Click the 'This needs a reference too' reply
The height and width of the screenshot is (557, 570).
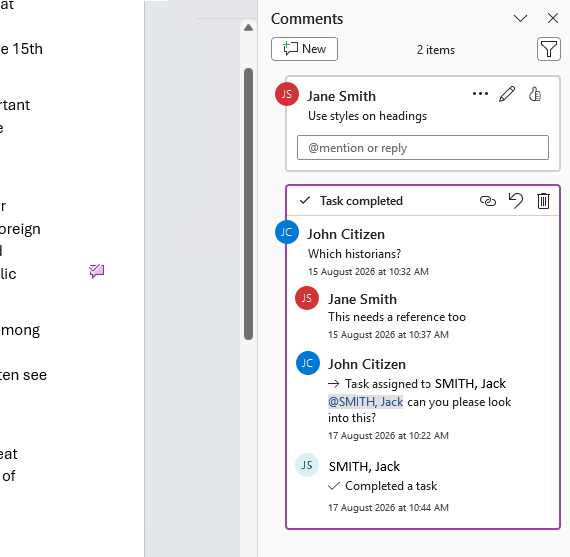click(x=397, y=317)
